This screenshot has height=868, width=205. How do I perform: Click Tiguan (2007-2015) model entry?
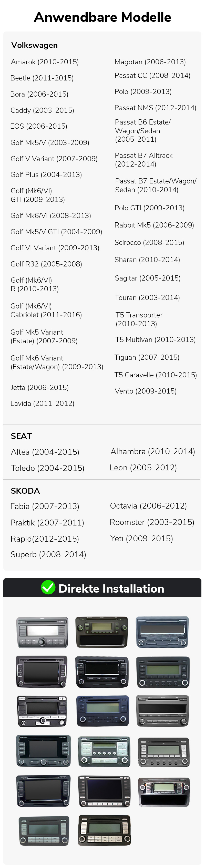pos(147,357)
